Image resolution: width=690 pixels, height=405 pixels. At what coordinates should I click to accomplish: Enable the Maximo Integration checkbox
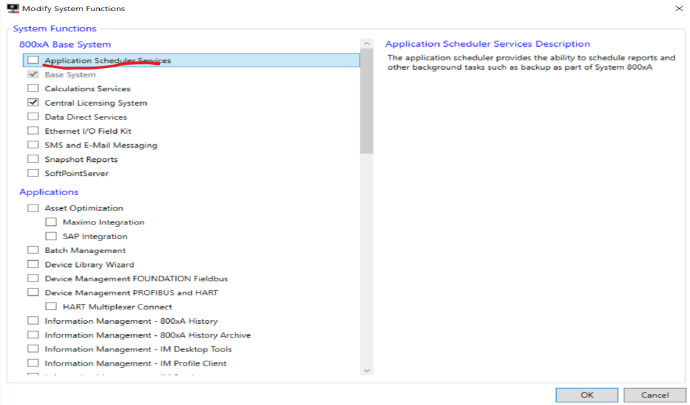point(51,221)
